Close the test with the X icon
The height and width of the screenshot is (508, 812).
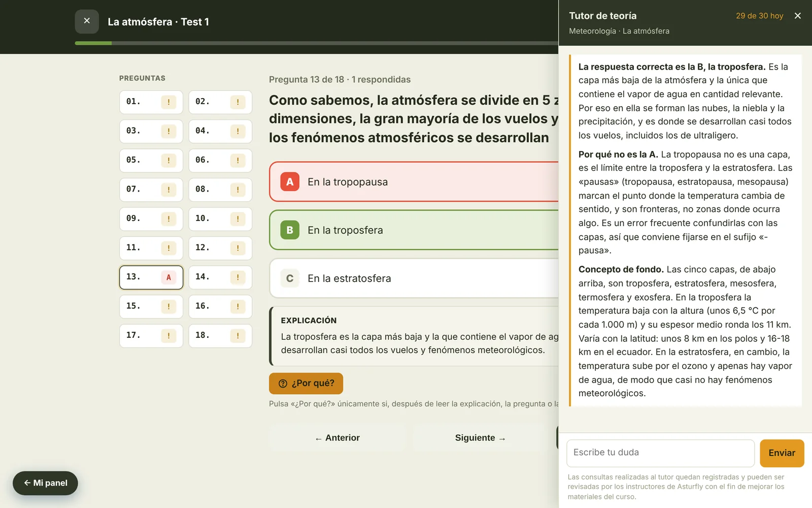[87, 21]
